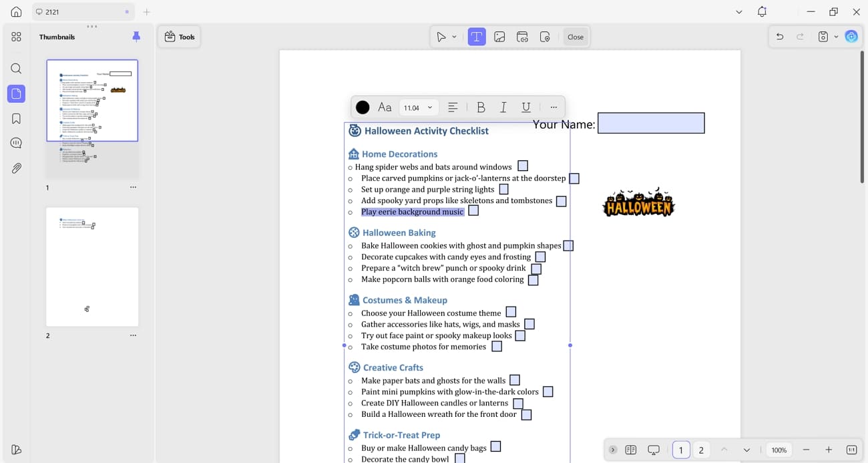Screen dimensions: 868x463
Task: Switch to two-page view mode
Action: coord(630,450)
